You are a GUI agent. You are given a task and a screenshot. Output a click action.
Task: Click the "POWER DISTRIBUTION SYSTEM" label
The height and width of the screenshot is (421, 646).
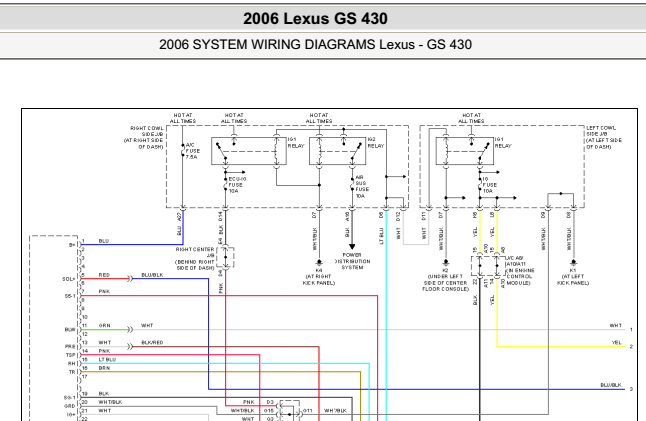[x=352, y=261]
